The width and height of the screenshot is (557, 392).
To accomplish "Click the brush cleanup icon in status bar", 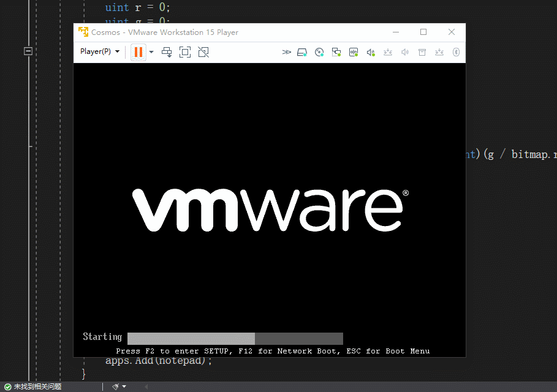I will (x=115, y=386).
